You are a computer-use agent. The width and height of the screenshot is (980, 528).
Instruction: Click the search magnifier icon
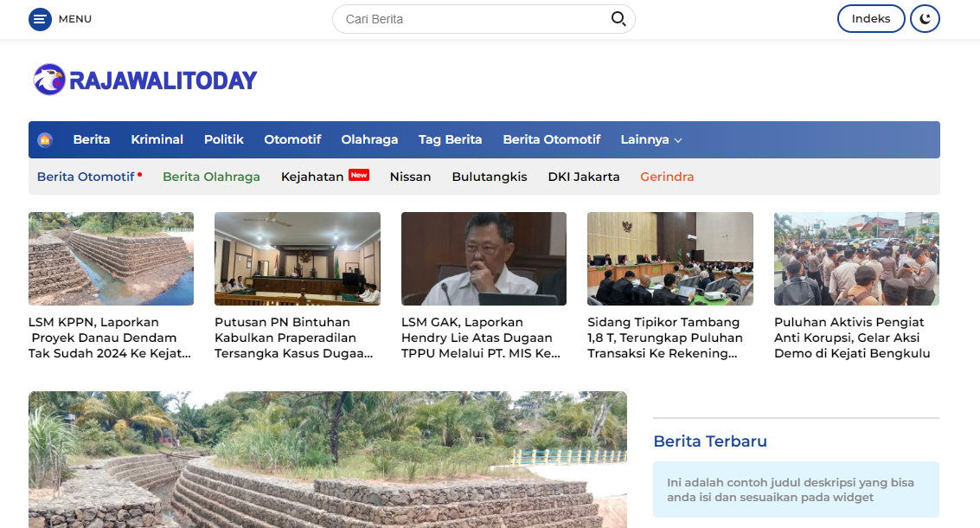click(618, 18)
